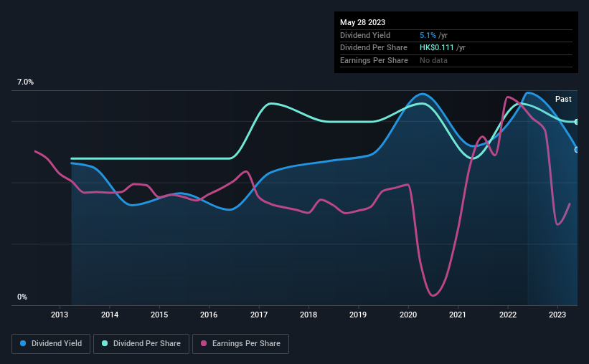
Task: Click the Past label in the chart
Action: point(563,99)
